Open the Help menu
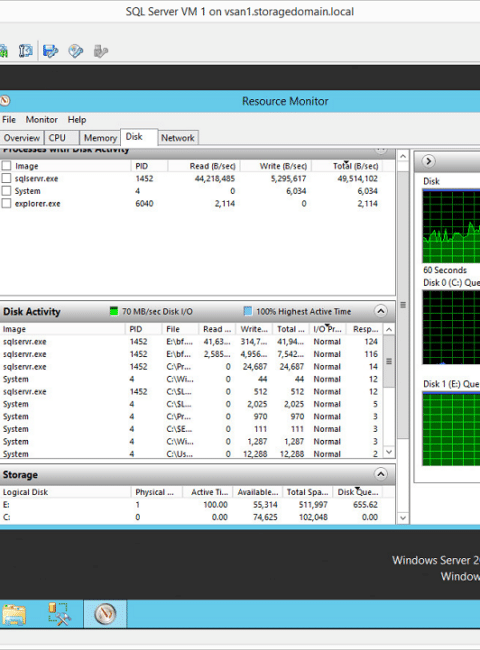This screenshot has width=480, height=650. 77,120
